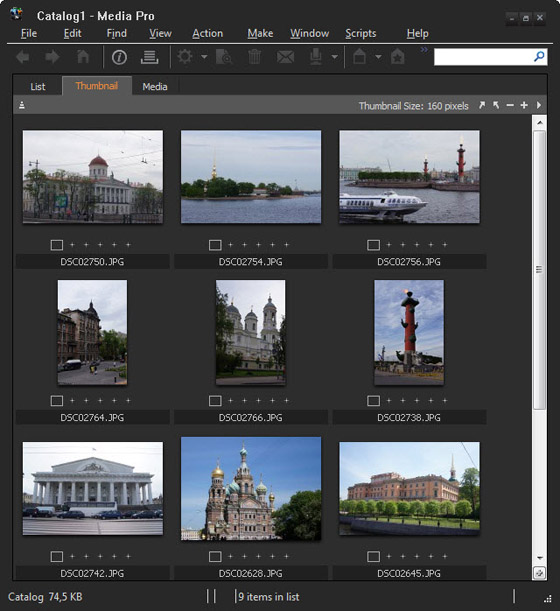
Task: Click in the search input field
Action: pyautogui.click(x=483, y=57)
